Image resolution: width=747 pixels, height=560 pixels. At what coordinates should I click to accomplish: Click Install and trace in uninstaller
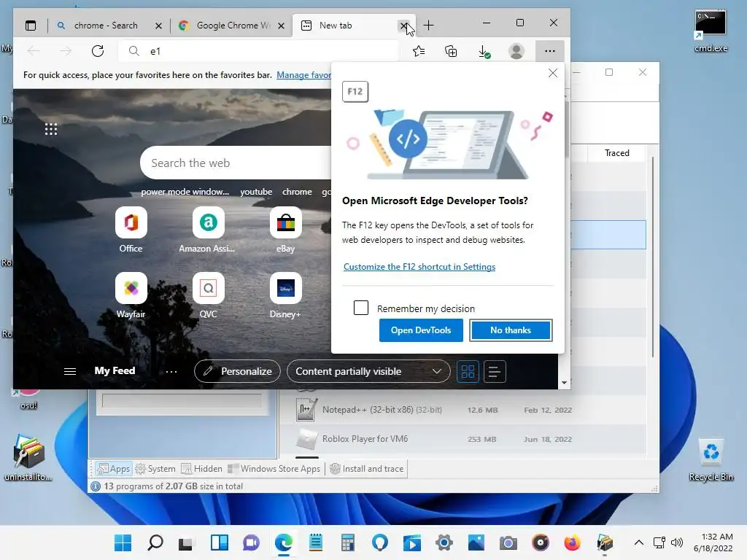coord(366,469)
